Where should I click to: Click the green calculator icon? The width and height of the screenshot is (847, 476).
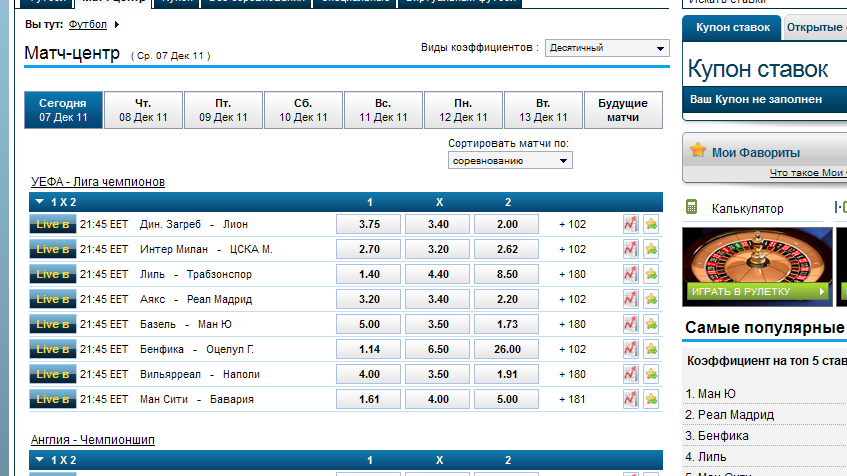click(691, 207)
